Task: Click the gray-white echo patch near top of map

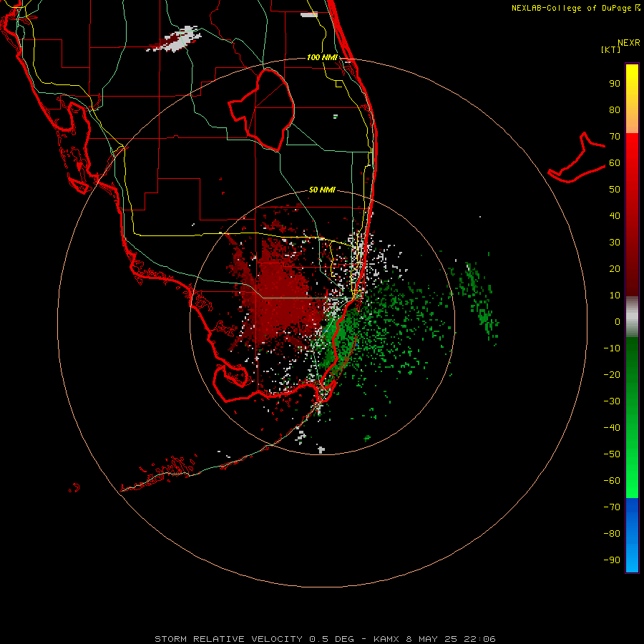Action: pos(174,39)
